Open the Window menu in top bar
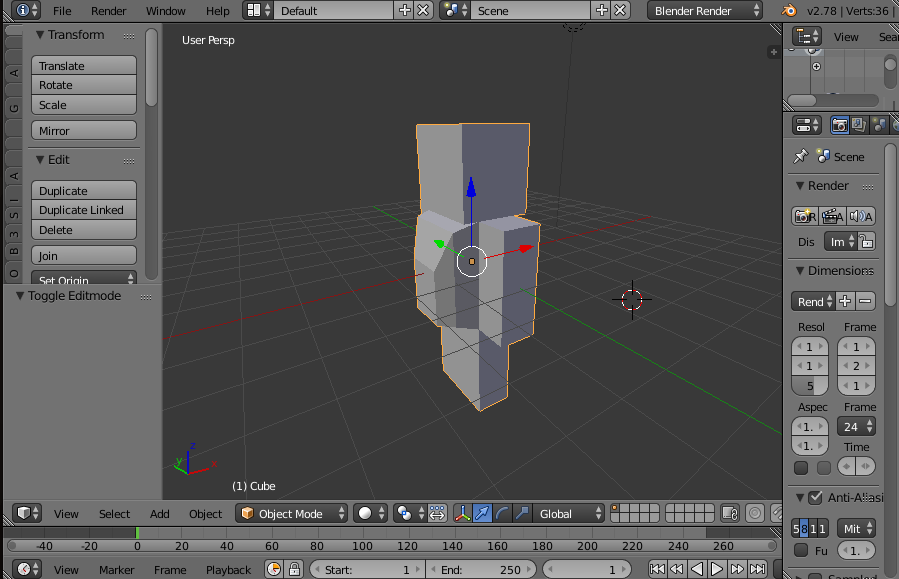 point(165,11)
